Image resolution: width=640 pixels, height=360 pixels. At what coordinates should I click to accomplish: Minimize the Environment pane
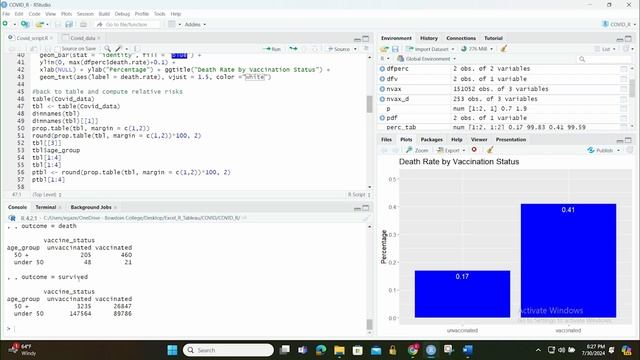(x=620, y=39)
